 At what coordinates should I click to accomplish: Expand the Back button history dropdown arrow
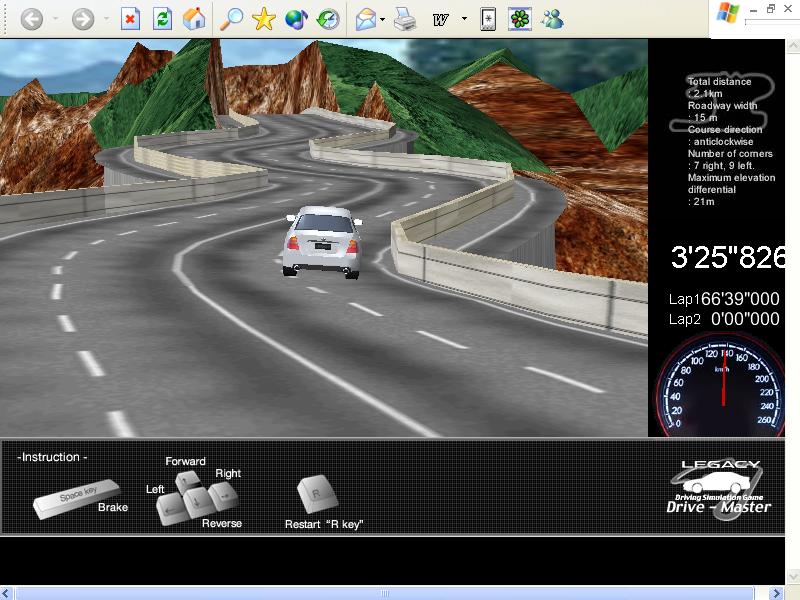(x=55, y=19)
